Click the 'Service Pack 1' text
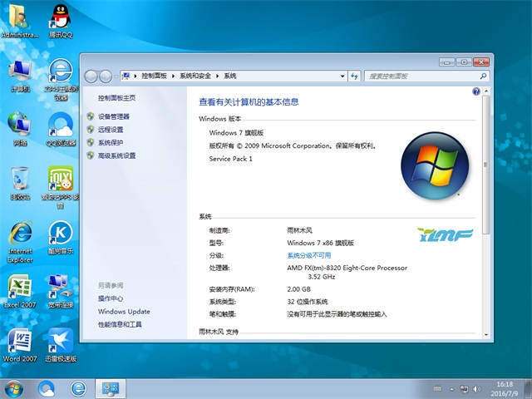Image resolution: width=532 pixels, height=399 pixels. 231,159
